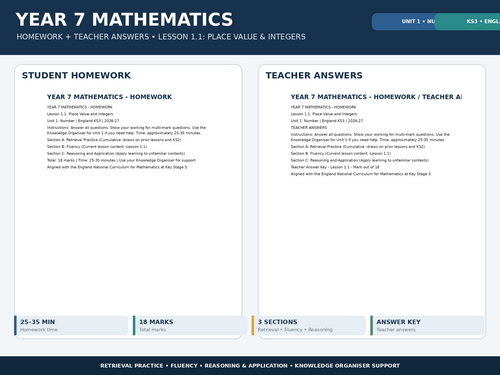The height and width of the screenshot is (375, 500).
Task: Select 'Lesson 1.1: Place Value and Integers' in Student panel
Action: click(x=80, y=114)
